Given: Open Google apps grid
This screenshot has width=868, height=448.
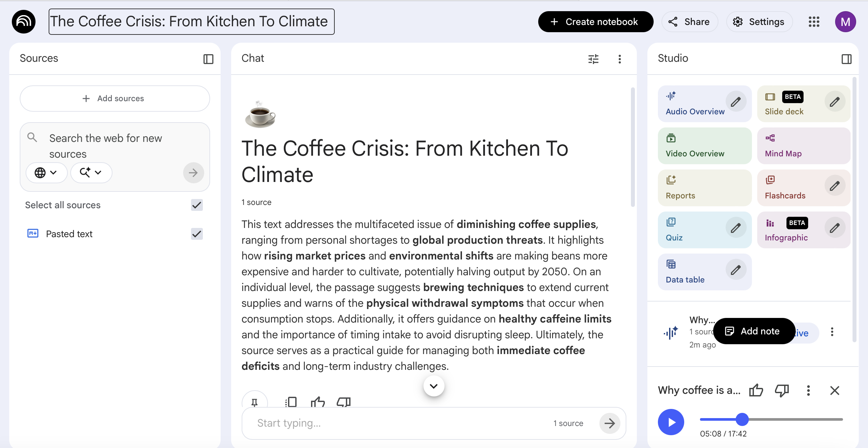Looking at the screenshot, I should 814,22.
